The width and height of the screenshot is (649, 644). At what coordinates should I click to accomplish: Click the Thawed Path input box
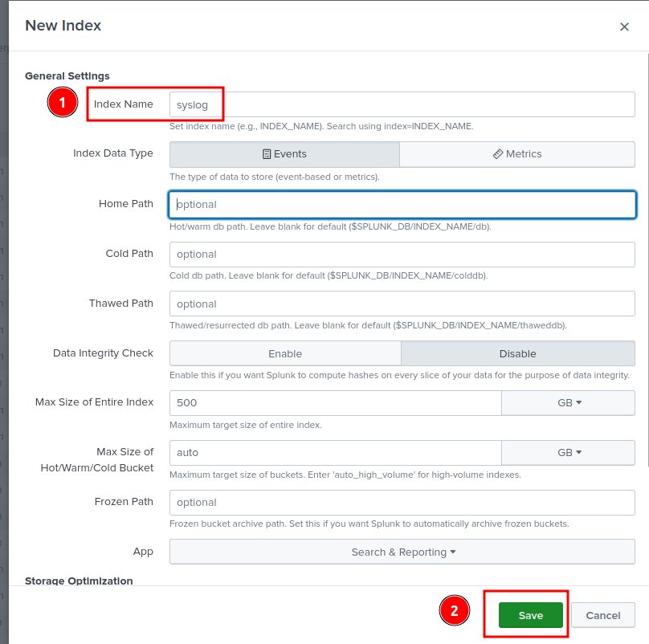point(402,304)
